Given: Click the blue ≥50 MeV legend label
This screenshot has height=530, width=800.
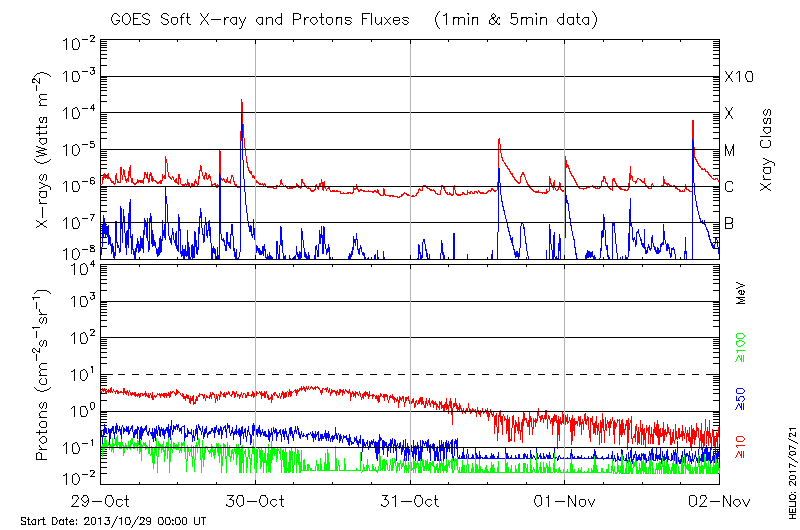Looking at the screenshot, I should click(741, 398).
